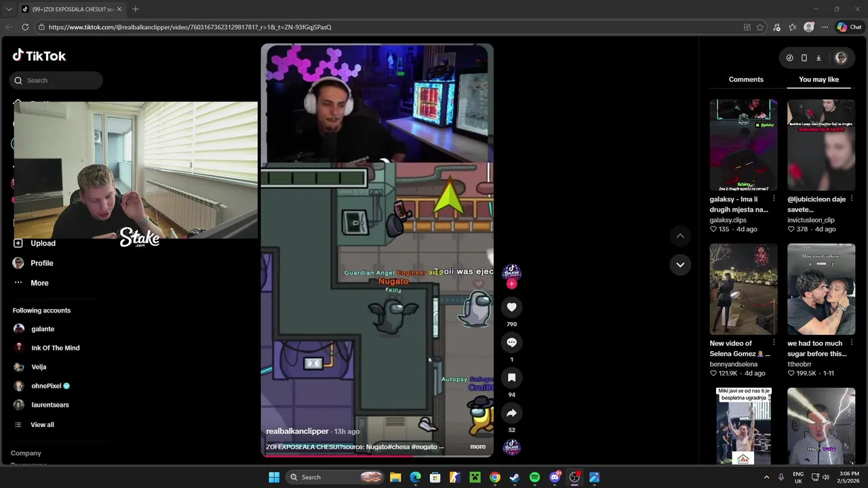Screen dimensions: 868x488
Task: Open profile avatar in top right
Action: (x=841, y=58)
